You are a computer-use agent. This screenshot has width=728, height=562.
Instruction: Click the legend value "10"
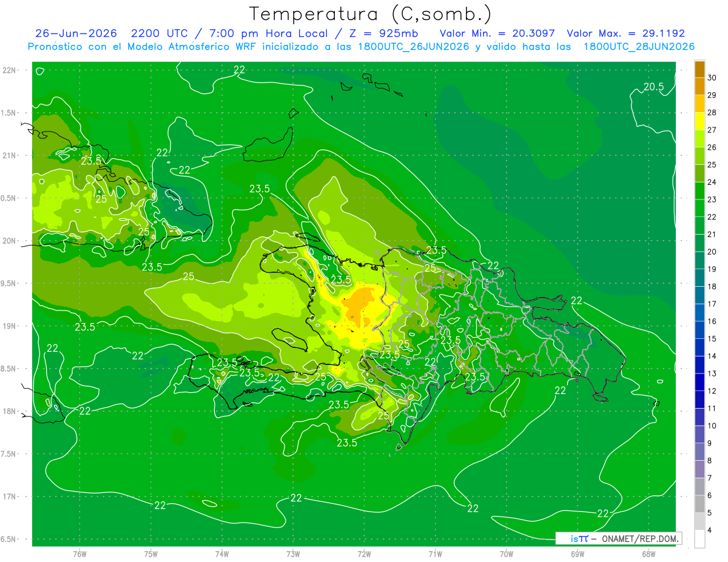pos(712,426)
